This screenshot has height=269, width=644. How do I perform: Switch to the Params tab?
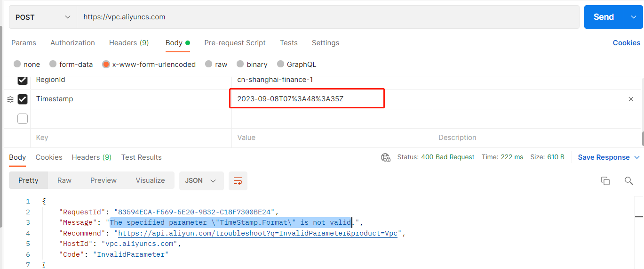pyautogui.click(x=24, y=43)
